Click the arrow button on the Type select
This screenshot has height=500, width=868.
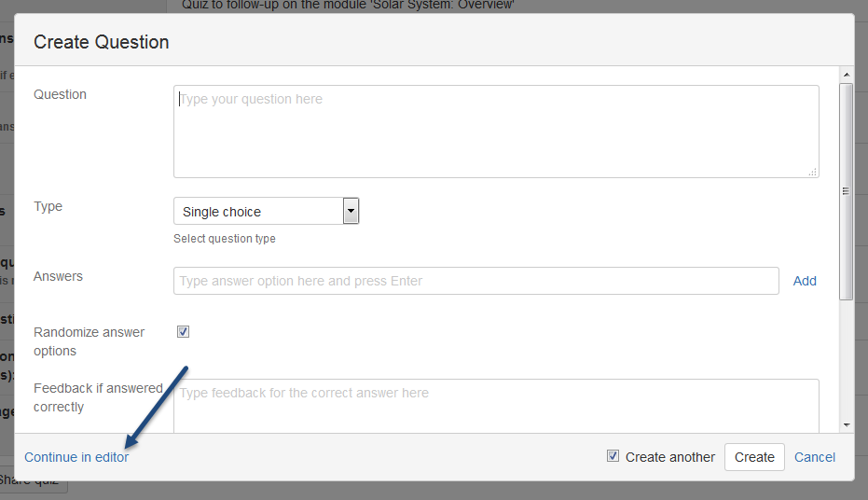point(351,211)
